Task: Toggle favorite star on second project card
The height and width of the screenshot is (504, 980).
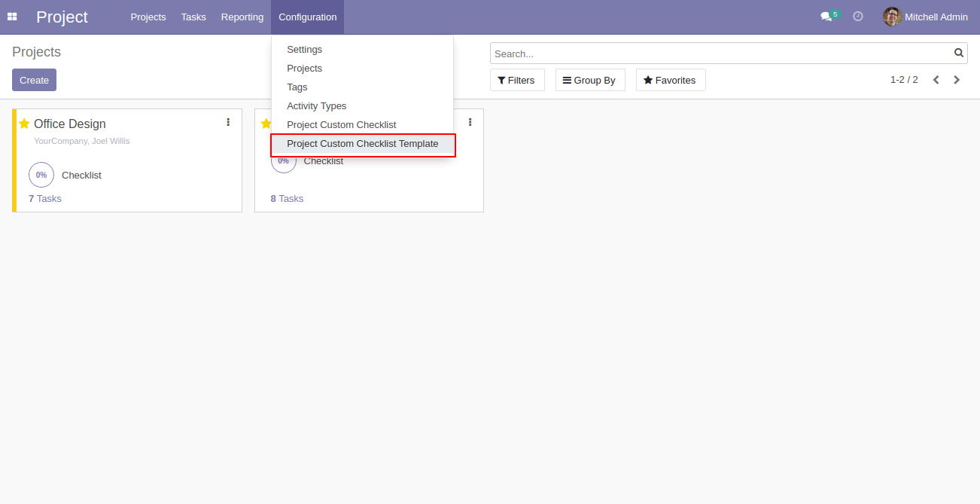Action: pos(266,124)
